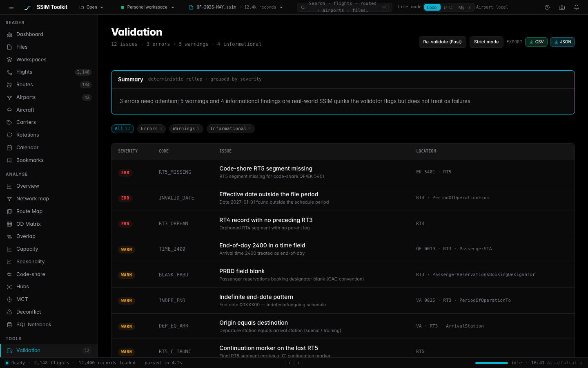Viewport: 588px width, 368px height.
Task: Click the Route Map icon
Action: click(9, 211)
